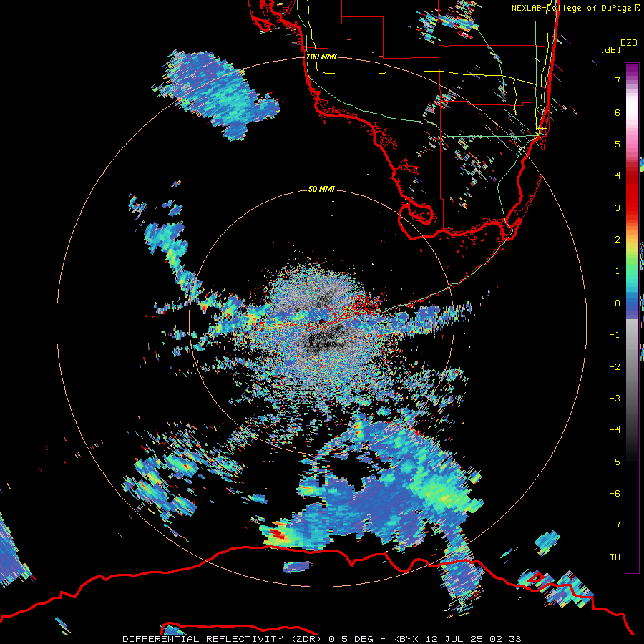Screen dimensions: 644x644
Task: Click the "-6" value on the scale
Action: coord(615,494)
